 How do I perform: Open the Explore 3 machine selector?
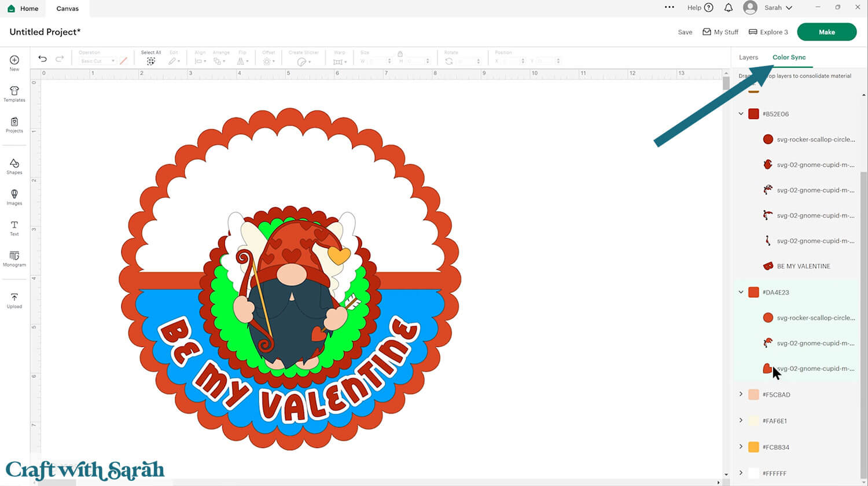coord(768,32)
